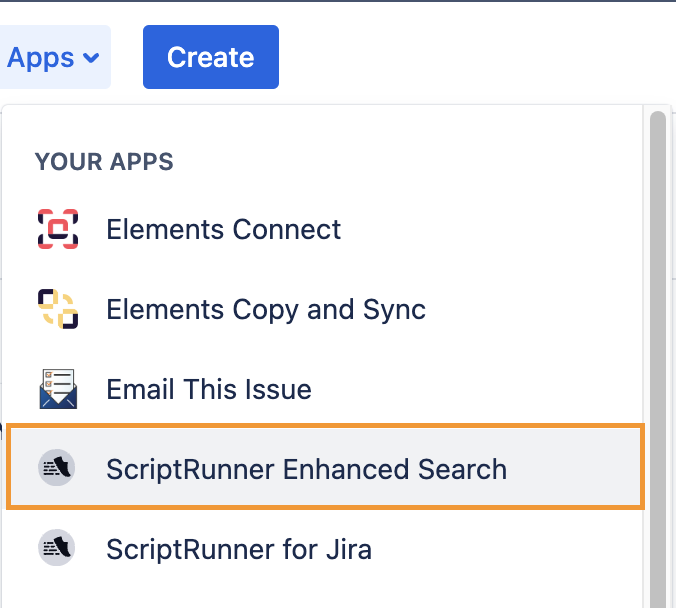Image resolution: width=676 pixels, height=608 pixels.
Task: Click the apps dropdown vertical scrollbar thumb
Action: click(657, 350)
